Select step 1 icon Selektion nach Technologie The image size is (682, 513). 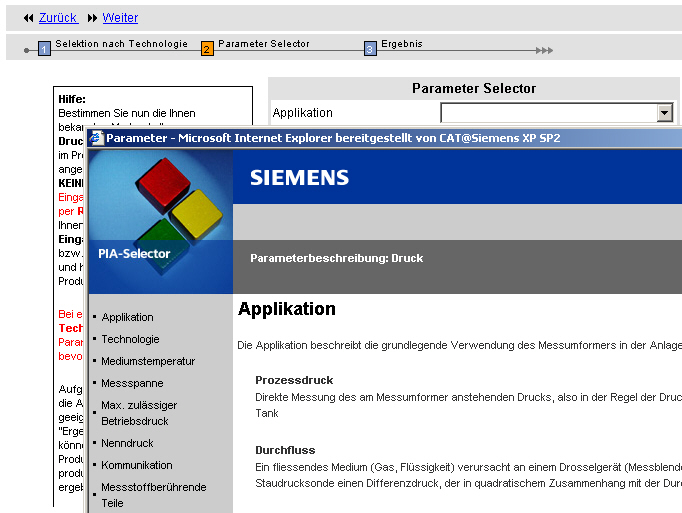click(x=44, y=48)
